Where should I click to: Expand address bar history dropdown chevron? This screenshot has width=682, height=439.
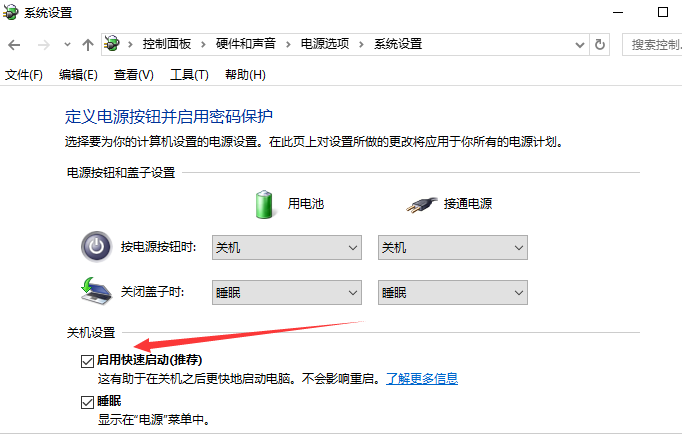pyautogui.click(x=579, y=44)
